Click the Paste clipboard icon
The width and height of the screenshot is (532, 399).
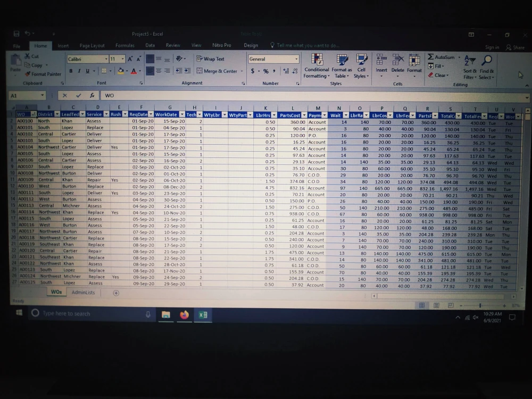pyautogui.click(x=15, y=60)
